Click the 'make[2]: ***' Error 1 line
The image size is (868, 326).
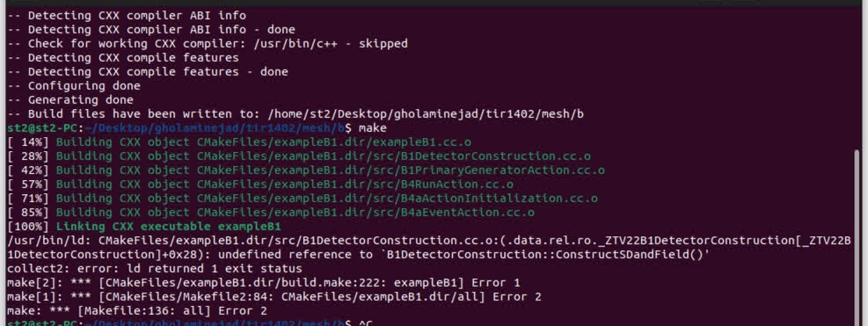pos(264,283)
